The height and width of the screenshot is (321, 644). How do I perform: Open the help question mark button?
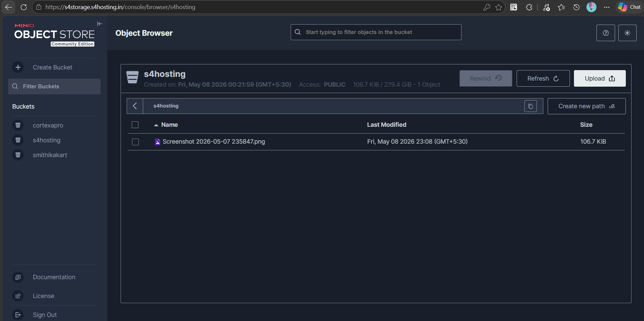(606, 33)
